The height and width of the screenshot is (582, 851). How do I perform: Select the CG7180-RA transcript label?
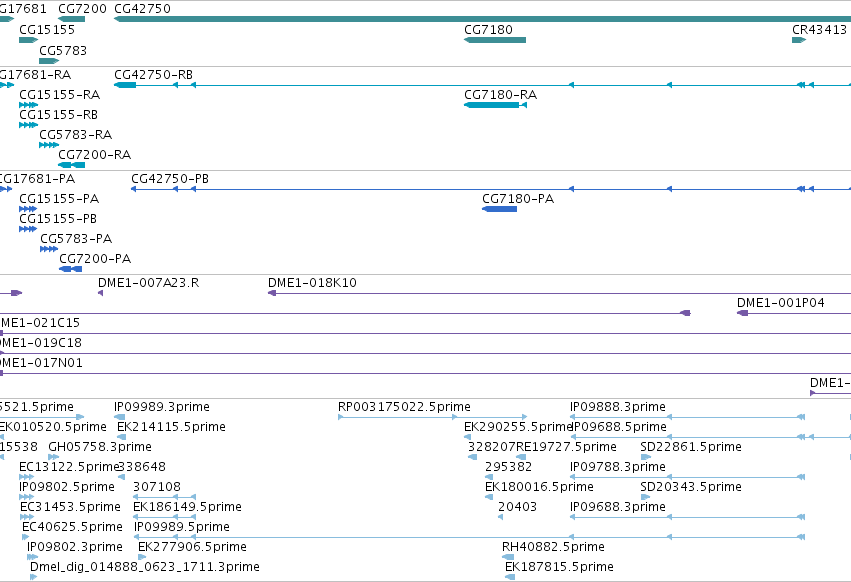(x=500, y=95)
